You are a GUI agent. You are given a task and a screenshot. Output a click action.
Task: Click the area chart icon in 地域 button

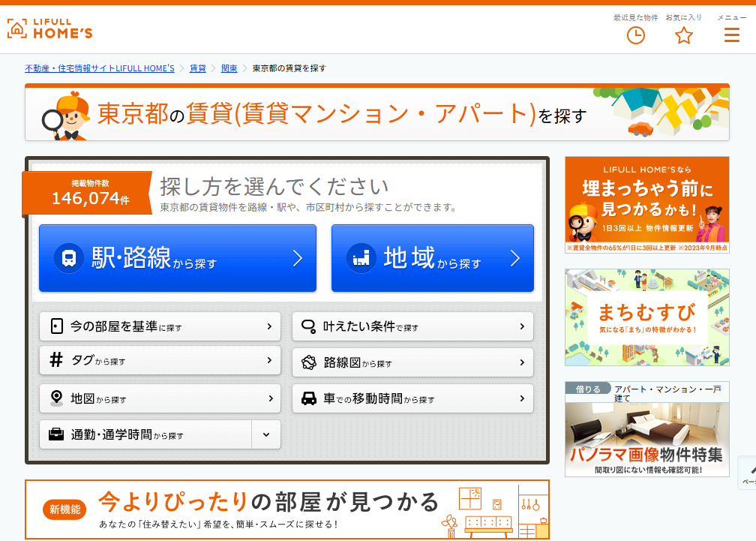[x=361, y=258]
